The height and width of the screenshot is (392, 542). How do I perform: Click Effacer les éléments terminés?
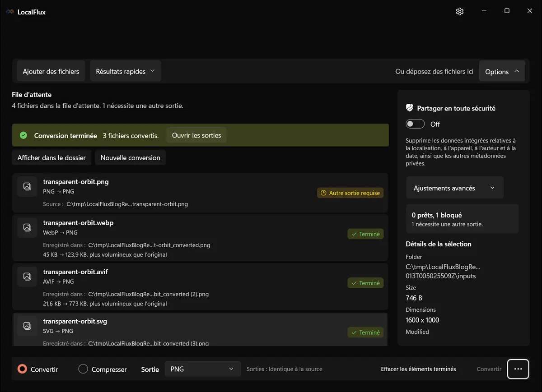pyautogui.click(x=418, y=369)
